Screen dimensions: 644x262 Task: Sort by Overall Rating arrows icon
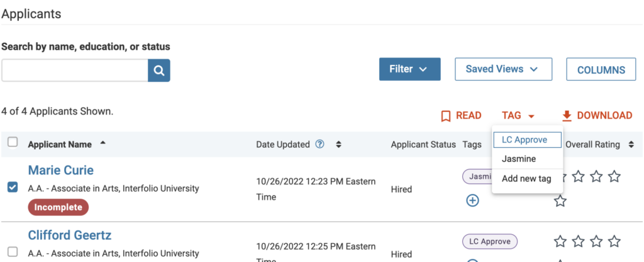pyautogui.click(x=631, y=144)
